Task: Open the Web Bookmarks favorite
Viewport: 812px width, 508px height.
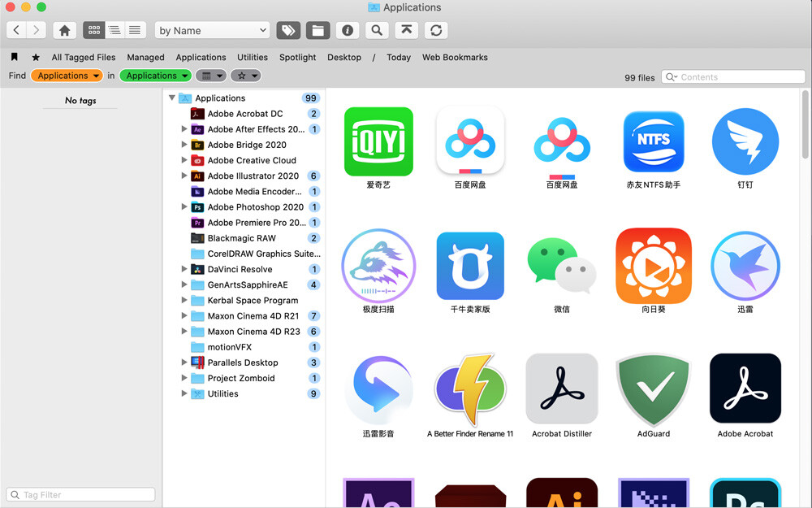Action: [x=455, y=57]
